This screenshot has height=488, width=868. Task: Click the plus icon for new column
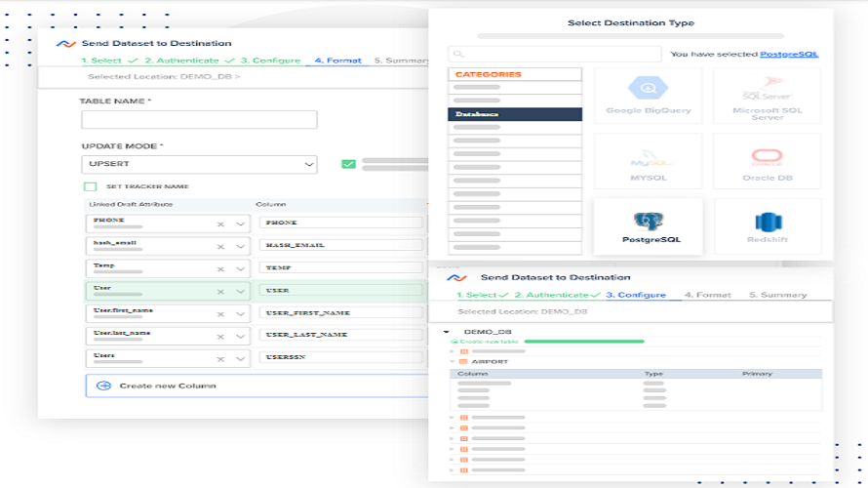click(103, 386)
